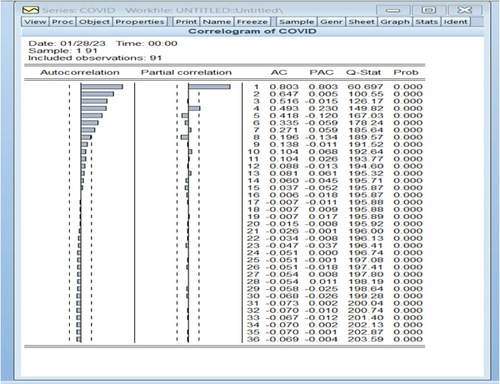This screenshot has height=384, width=500.
Task: Click Q-Stat value 100.55
Action: click(x=365, y=94)
